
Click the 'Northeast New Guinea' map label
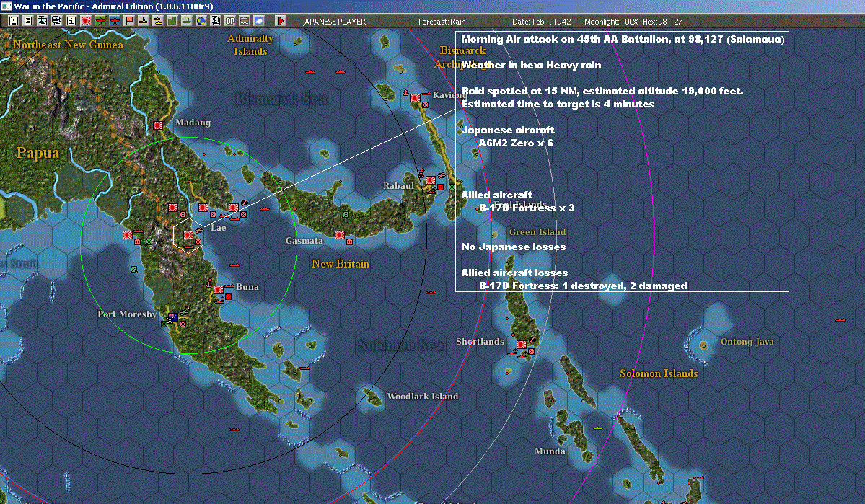point(69,45)
